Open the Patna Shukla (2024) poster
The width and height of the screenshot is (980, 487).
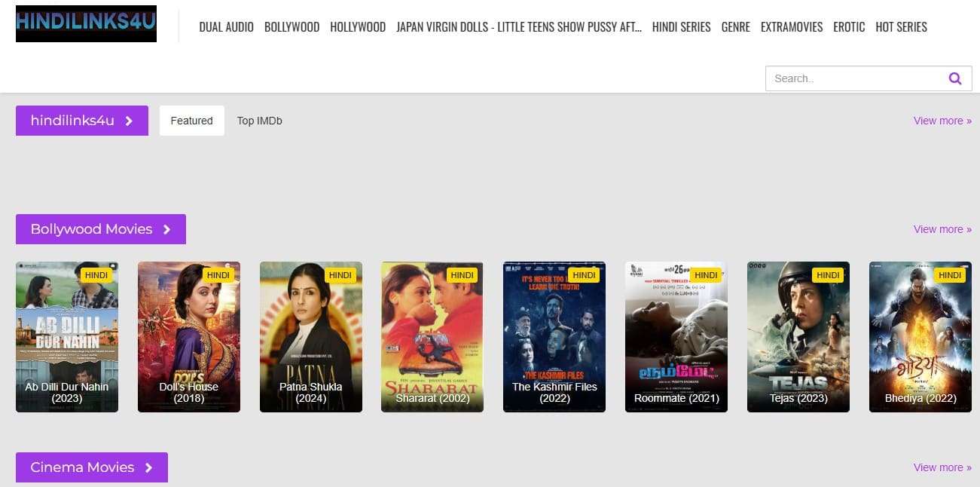311,337
